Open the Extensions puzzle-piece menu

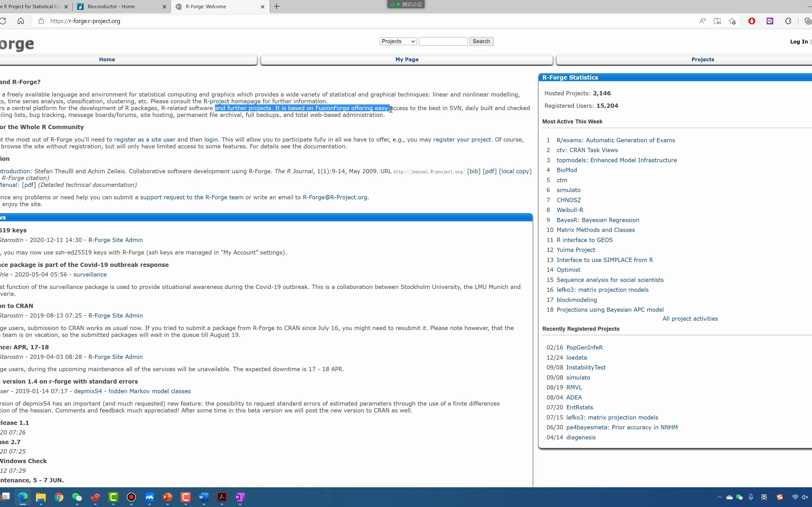(788, 21)
